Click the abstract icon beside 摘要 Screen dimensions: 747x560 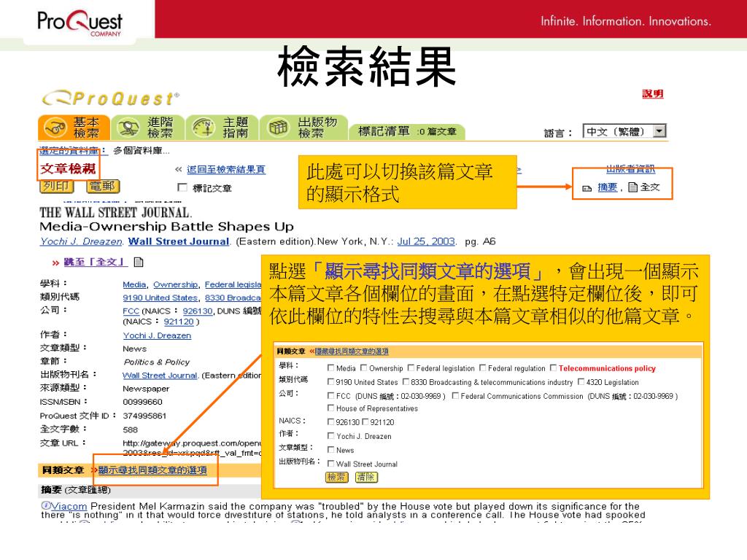587,189
